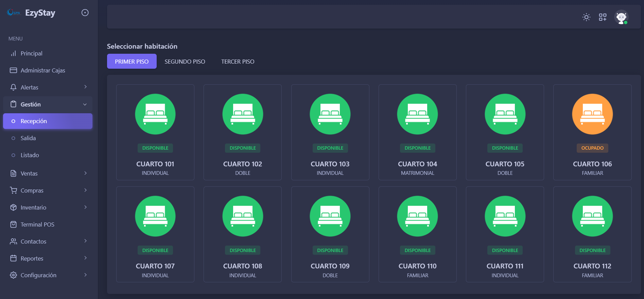Toggle light/dark theme with sun icon

586,17
